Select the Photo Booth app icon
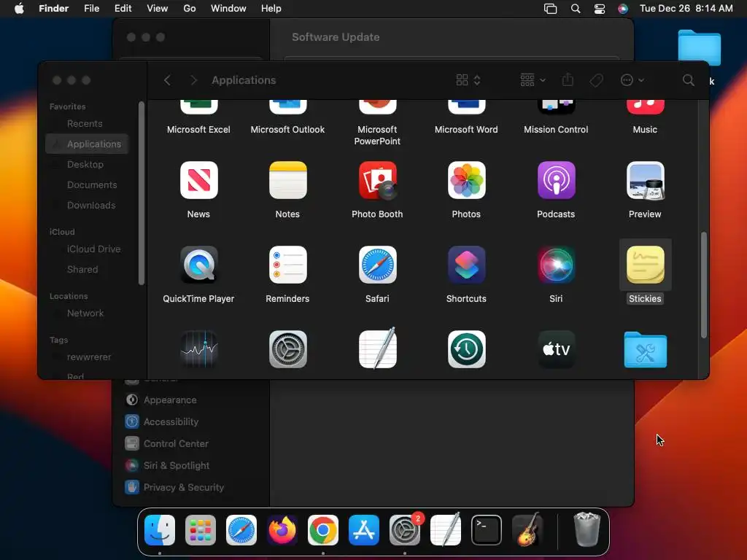 click(x=377, y=180)
